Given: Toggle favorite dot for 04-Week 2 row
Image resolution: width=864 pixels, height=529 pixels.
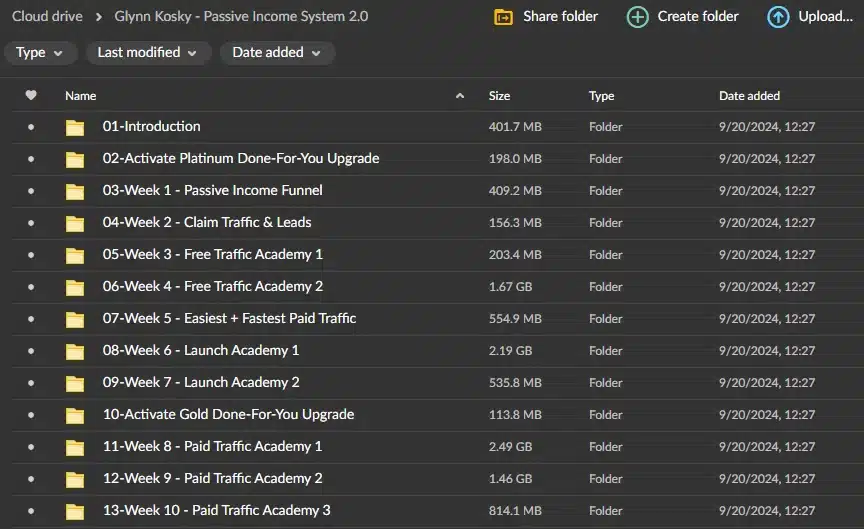Looking at the screenshot, I should (x=31, y=223).
